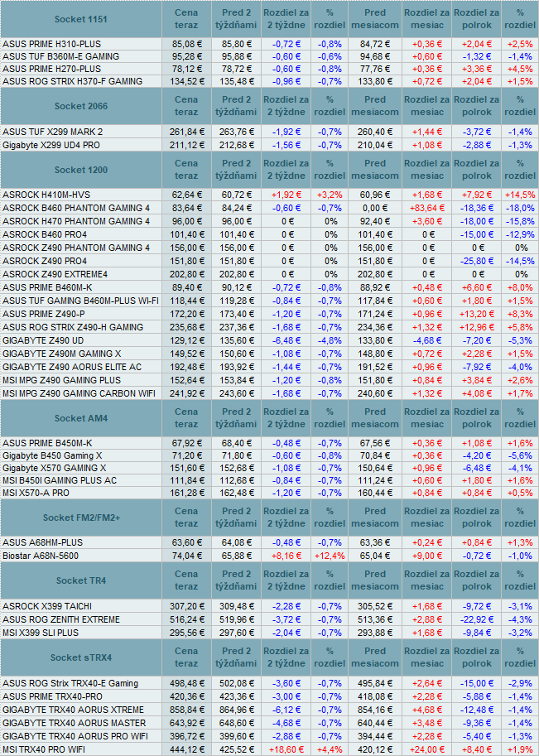This screenshot has height=756, width=539.
Task: Click ASROCK Z490 PRO4 product name
Action: pyautogui.click(x=45, y=262)
